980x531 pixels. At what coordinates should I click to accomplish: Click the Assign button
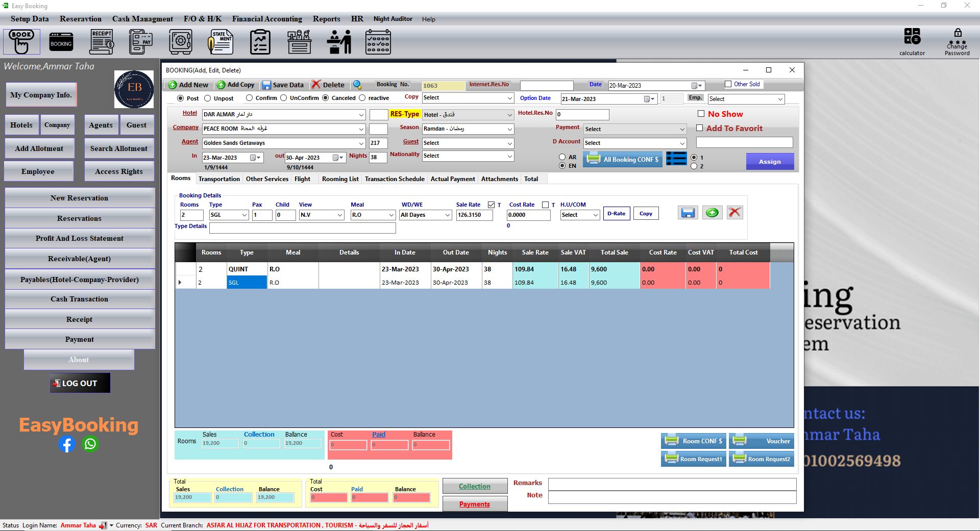770,162
